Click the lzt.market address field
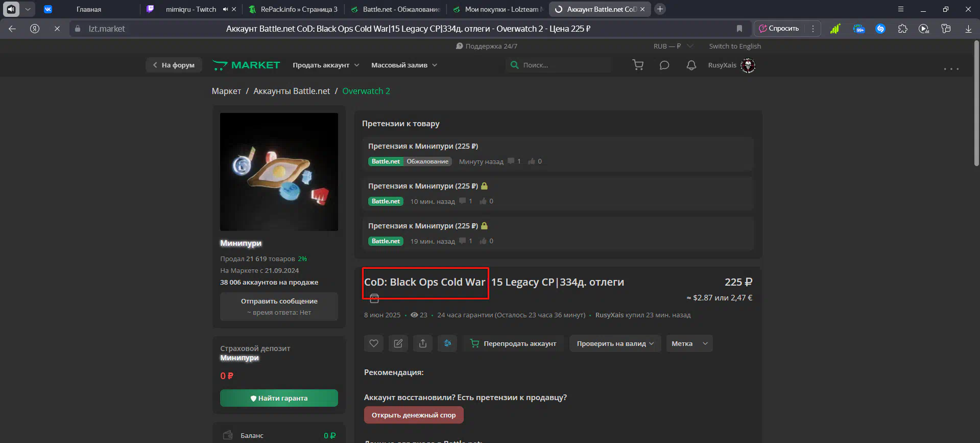The width and height of the screenshot is (980, 443). coord(107,29)
